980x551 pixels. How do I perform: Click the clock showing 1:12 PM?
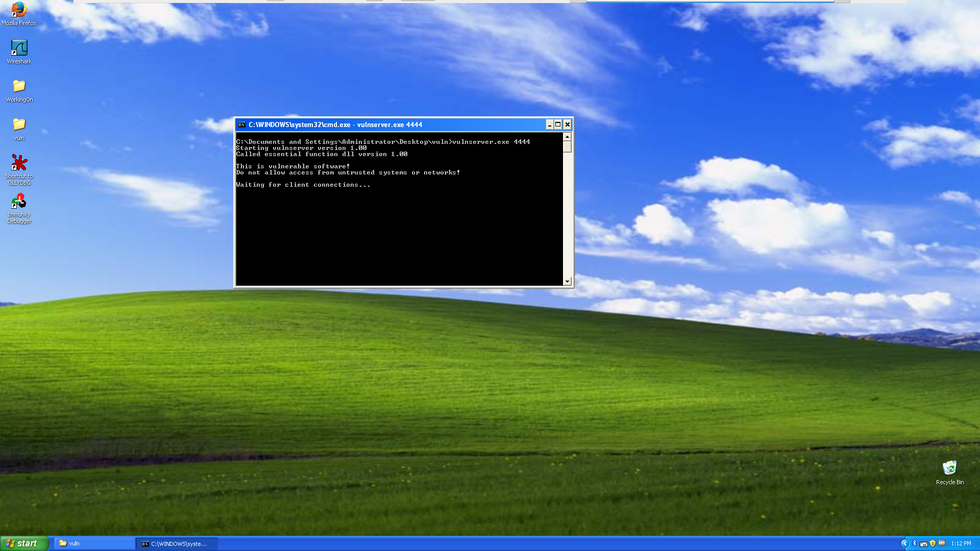pos(961,543)
